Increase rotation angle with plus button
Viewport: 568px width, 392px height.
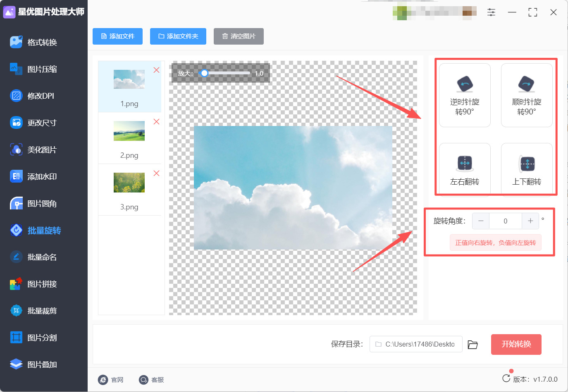click(530, 221)
